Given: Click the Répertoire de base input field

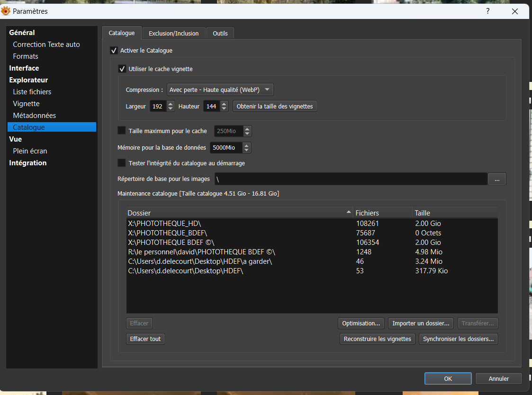Looking at the screenshot, I should [x=351, y=179].
